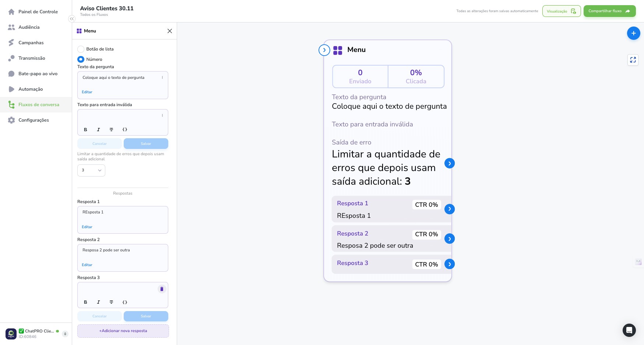
Task: Click Editar link under Resposta 2
Action: (x=87, y=265)
